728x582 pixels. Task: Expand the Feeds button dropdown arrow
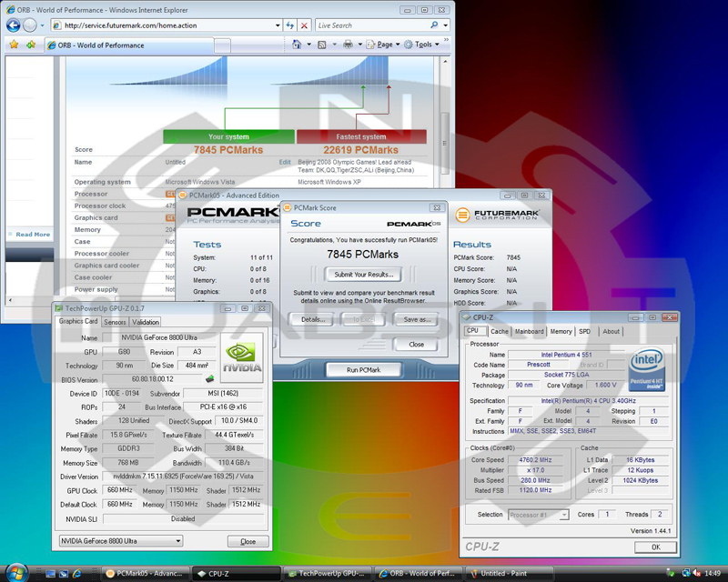pos(334,45)
